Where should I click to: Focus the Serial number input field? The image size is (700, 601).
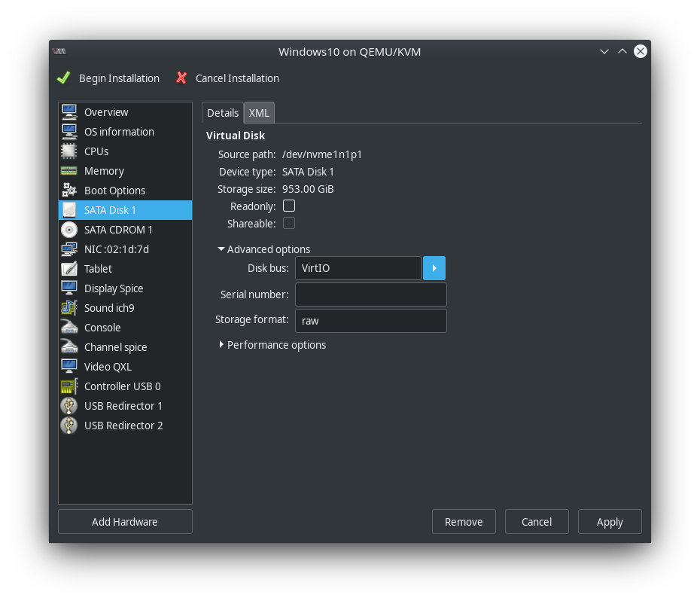tap(370, 294)
